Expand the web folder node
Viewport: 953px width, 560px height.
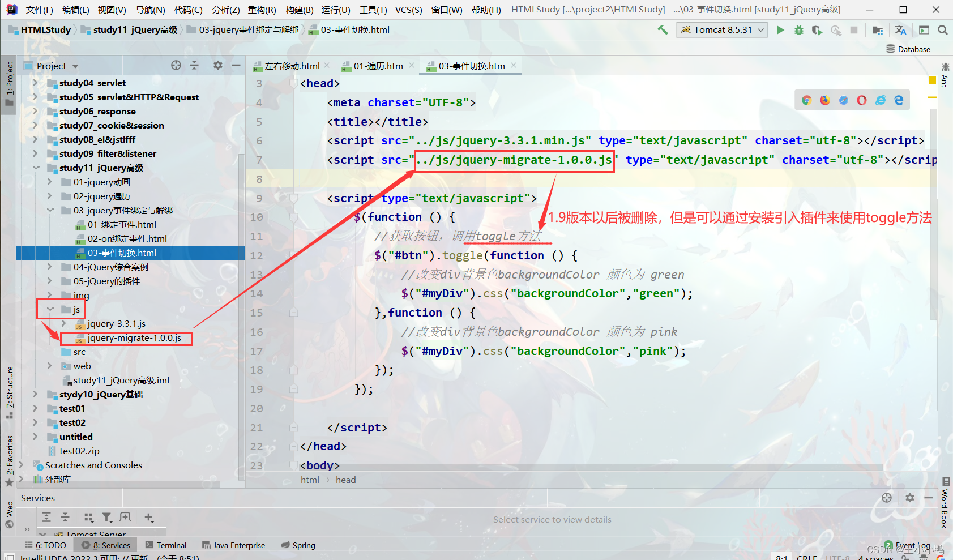[49, 366]
